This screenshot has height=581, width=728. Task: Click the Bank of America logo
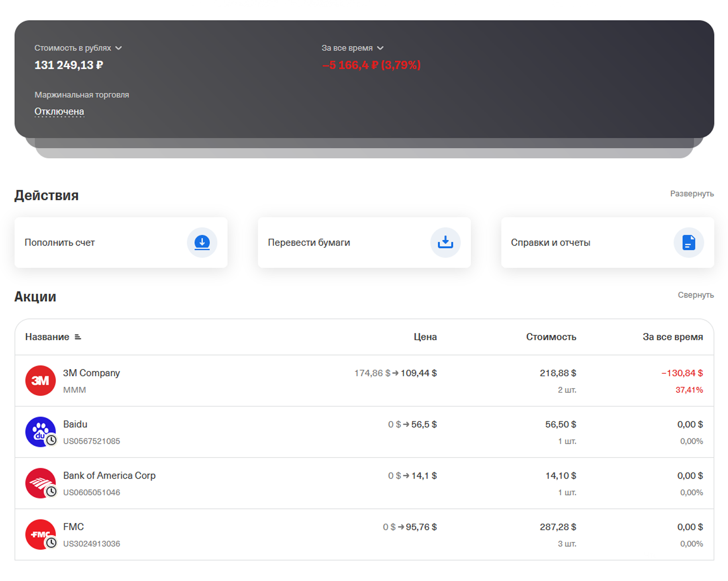coord(40,483)
